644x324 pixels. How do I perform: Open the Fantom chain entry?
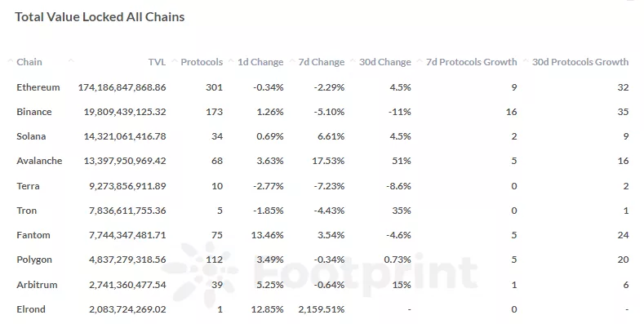pyautogui.click(x=33, y=235)
